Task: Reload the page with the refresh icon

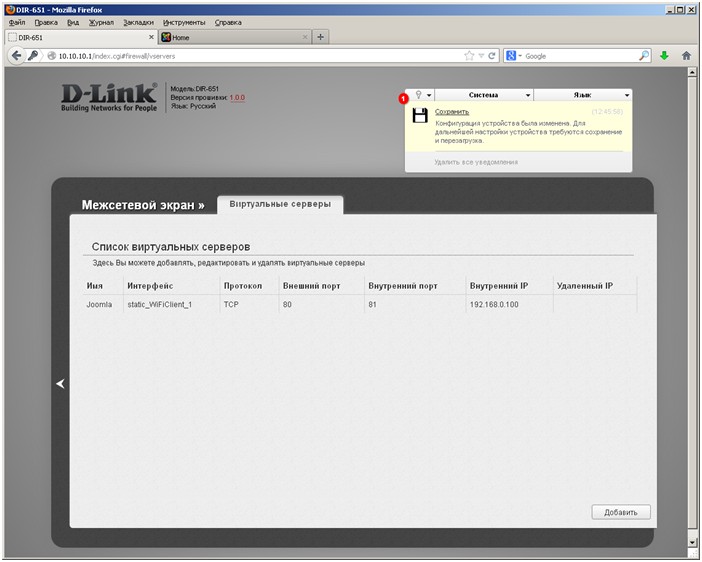Action: [492, 56]
